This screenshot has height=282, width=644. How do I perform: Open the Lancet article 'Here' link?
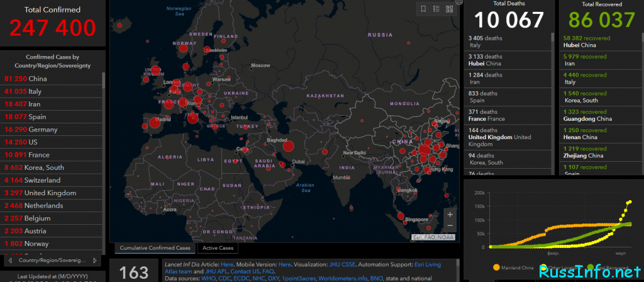226,264
